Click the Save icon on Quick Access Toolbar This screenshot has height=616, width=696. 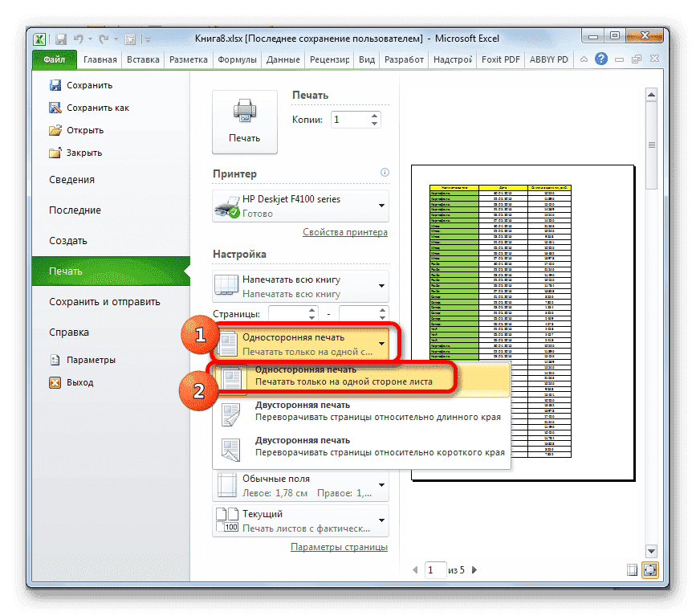click(61, 38)
